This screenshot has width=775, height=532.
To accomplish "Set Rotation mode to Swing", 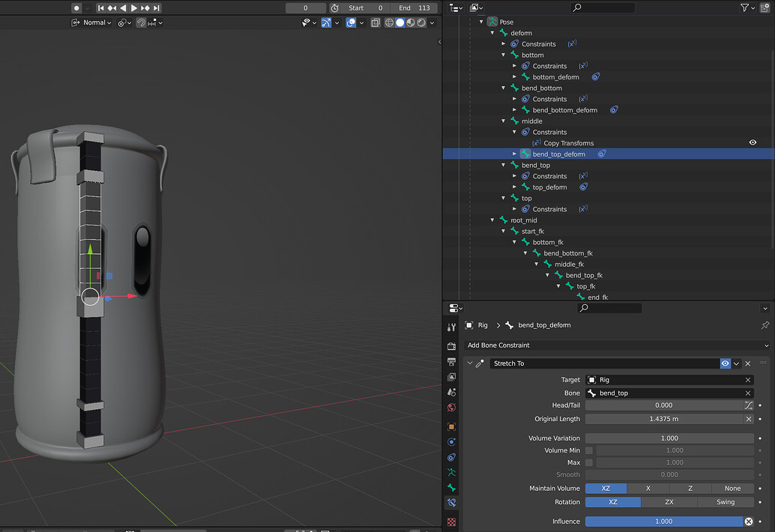I will tap(726, 502).
